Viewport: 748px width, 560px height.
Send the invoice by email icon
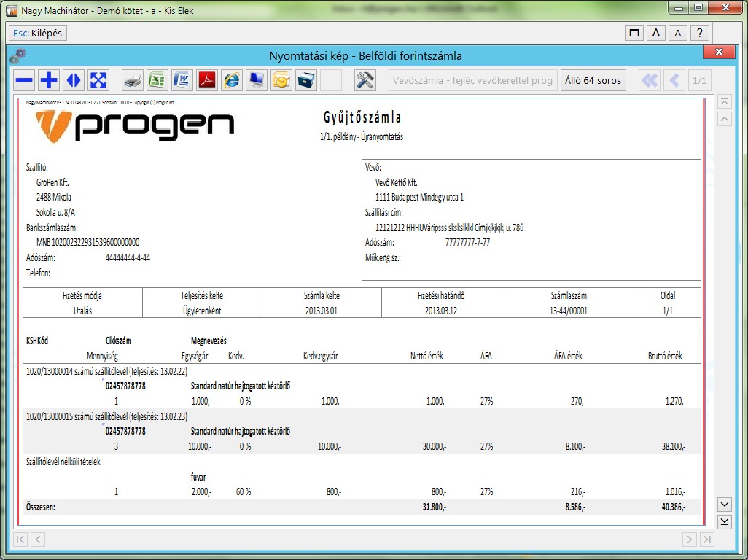point(281,80)
